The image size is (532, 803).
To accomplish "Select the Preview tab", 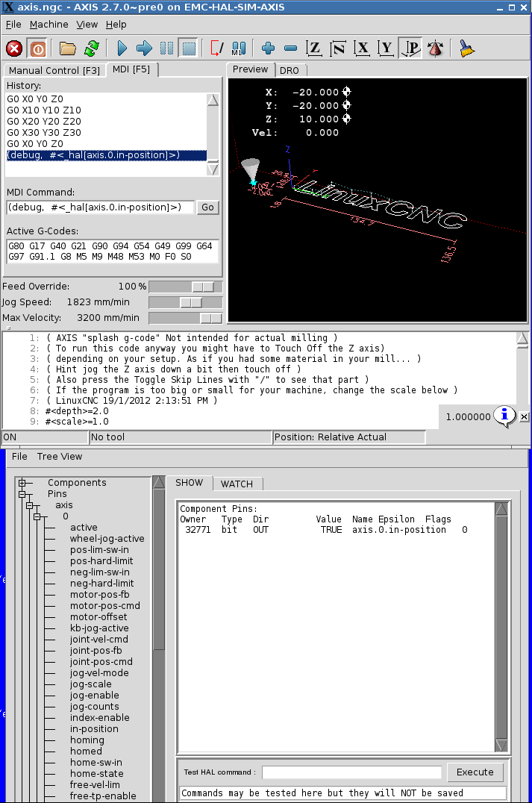I will 251,69.
